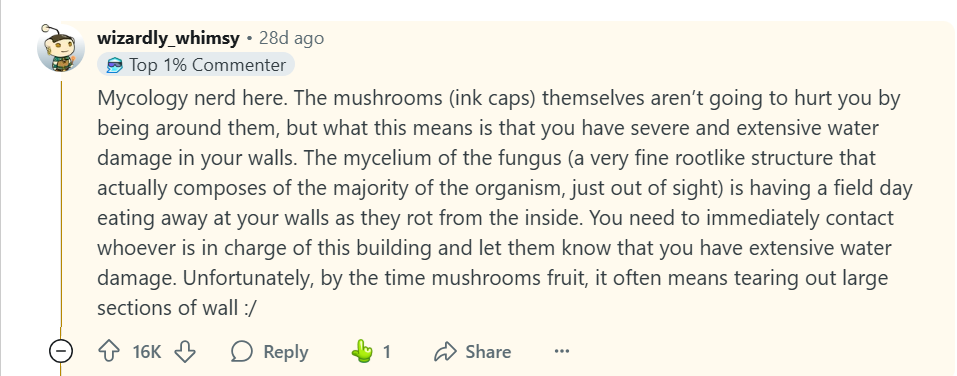Click the 16K vote count
957x376 pixels.
tap(147, 352)
